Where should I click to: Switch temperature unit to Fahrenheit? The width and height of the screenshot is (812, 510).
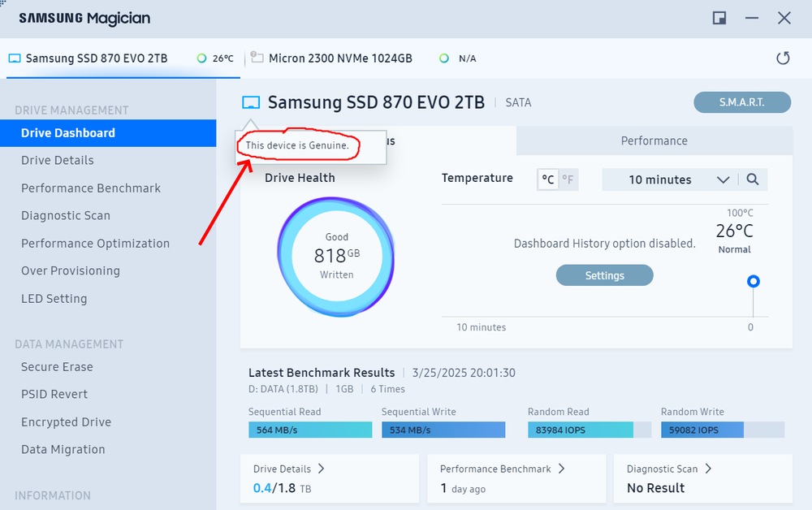(x=568, y=179)
